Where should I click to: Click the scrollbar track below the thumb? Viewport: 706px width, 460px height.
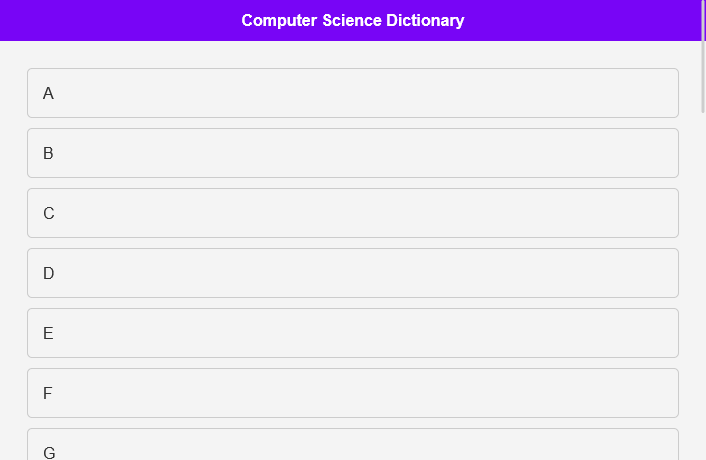702,300
